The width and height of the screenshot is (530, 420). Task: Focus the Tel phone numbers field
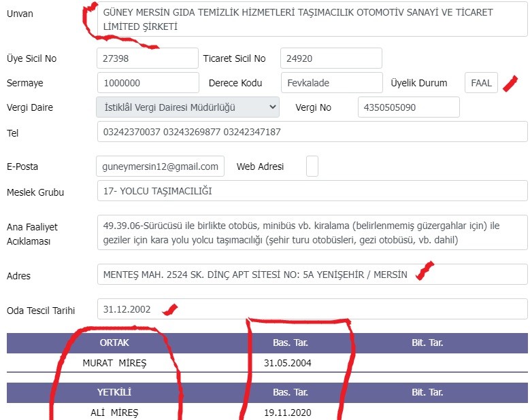312,132
